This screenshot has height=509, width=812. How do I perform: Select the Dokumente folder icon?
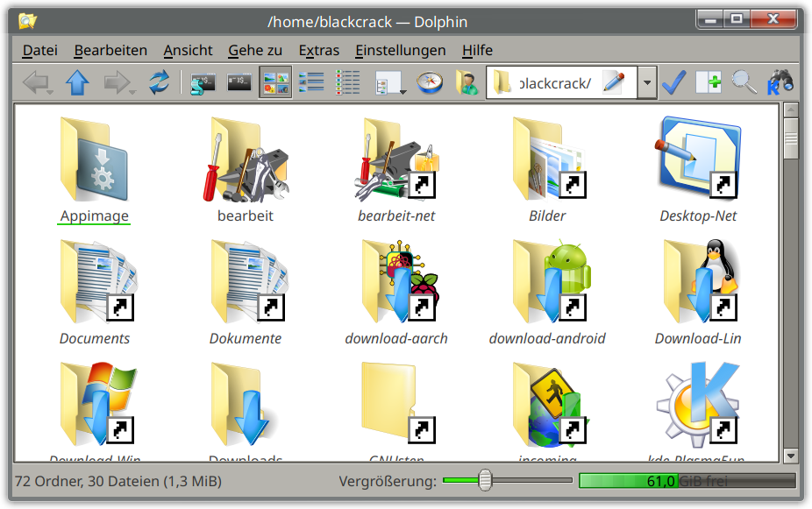[248, 281]
